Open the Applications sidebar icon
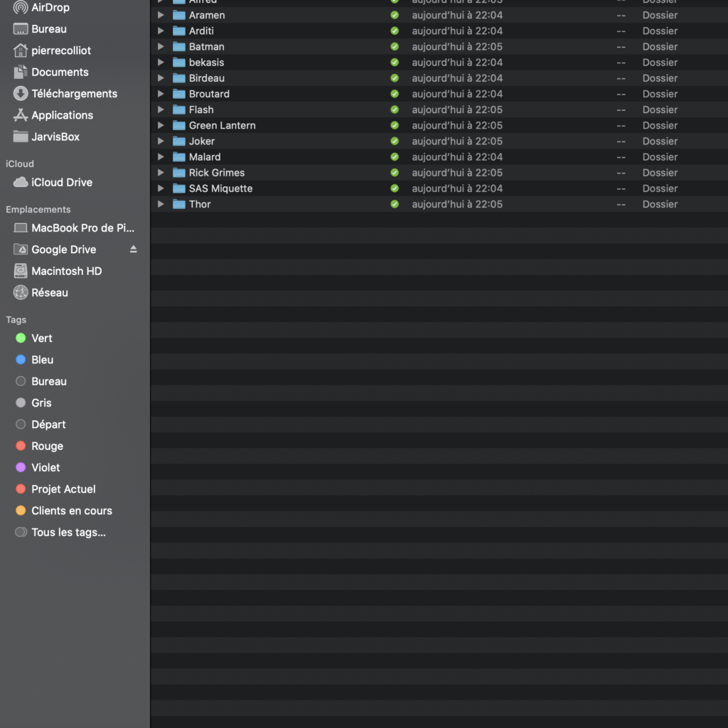 point(21,115)
